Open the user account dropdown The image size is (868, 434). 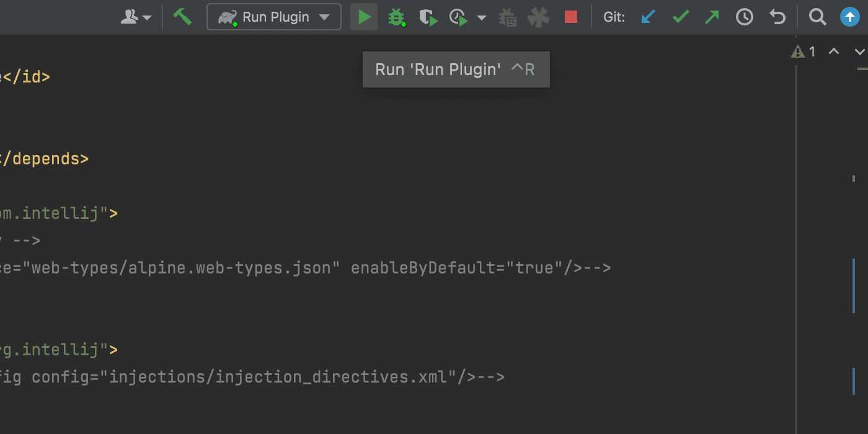pos(136,17)
